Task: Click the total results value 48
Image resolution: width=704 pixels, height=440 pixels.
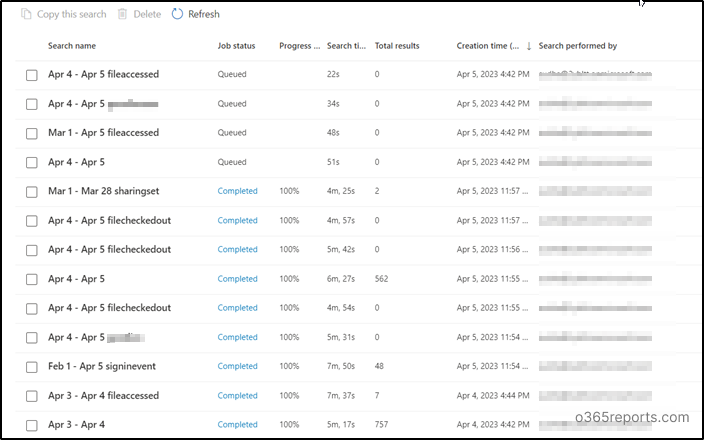Action: click(x=379, y=366)
